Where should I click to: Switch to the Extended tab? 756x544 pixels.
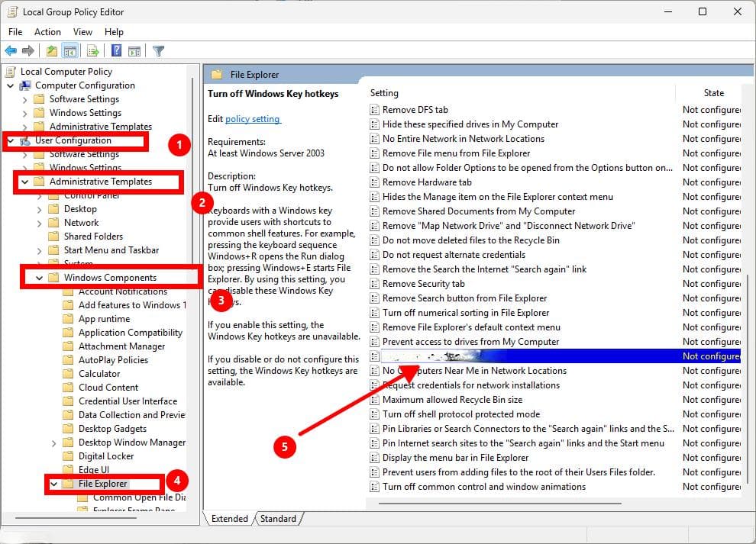230,519
